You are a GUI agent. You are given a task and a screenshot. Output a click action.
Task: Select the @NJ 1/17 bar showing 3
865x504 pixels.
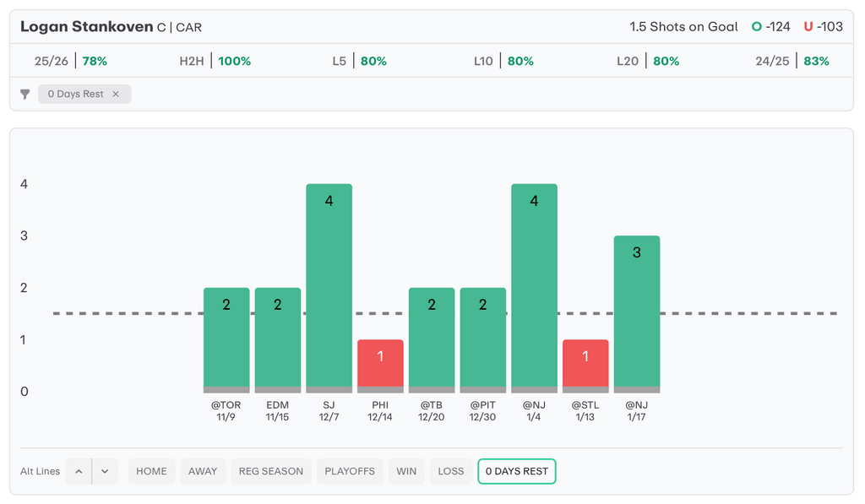coord(637,312)
